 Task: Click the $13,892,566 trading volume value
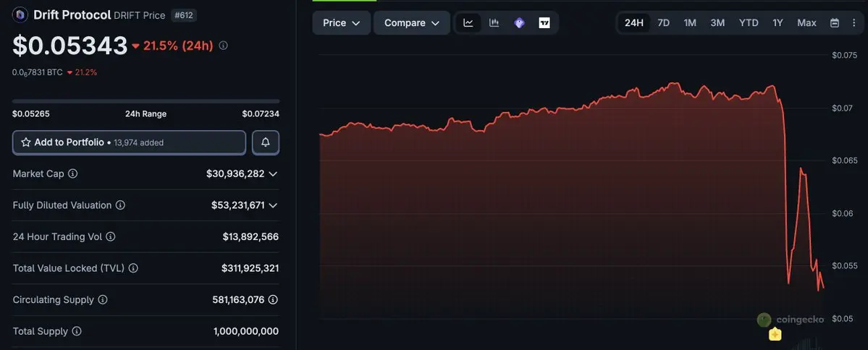coord(250,236)
